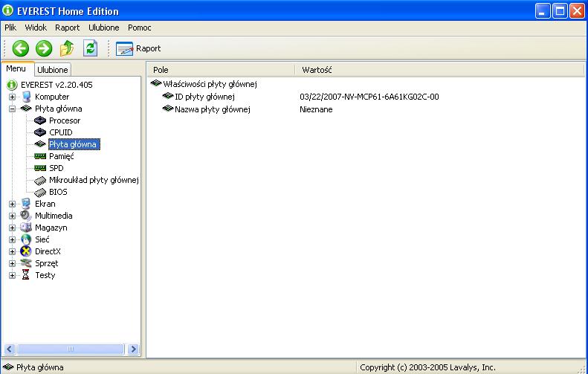Switch to the Menu tab
Image resolution: width=588 pixels, height=374 pixels.
pos(16,68)
